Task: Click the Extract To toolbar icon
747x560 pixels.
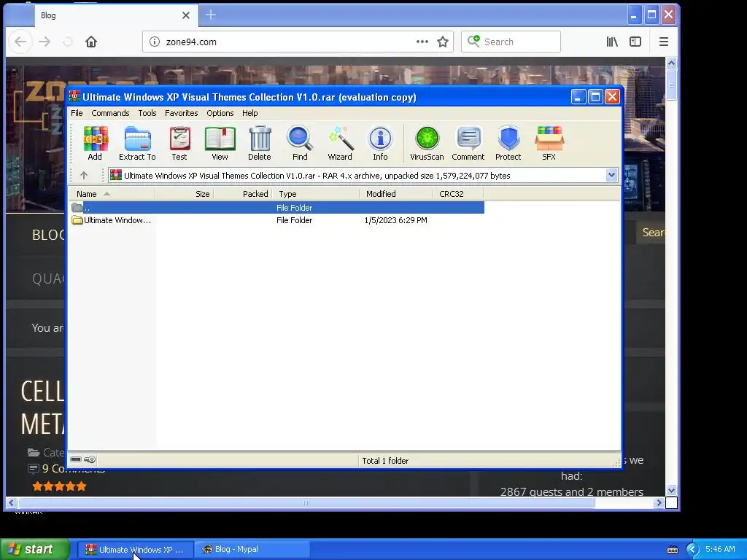Action: point(137,143)
